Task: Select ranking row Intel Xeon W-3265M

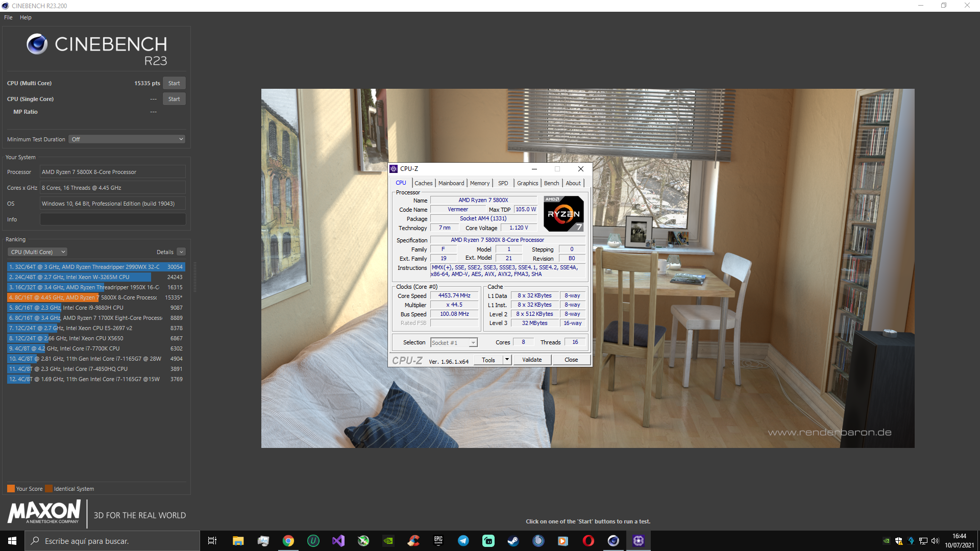Action: (x=96, y=277)
